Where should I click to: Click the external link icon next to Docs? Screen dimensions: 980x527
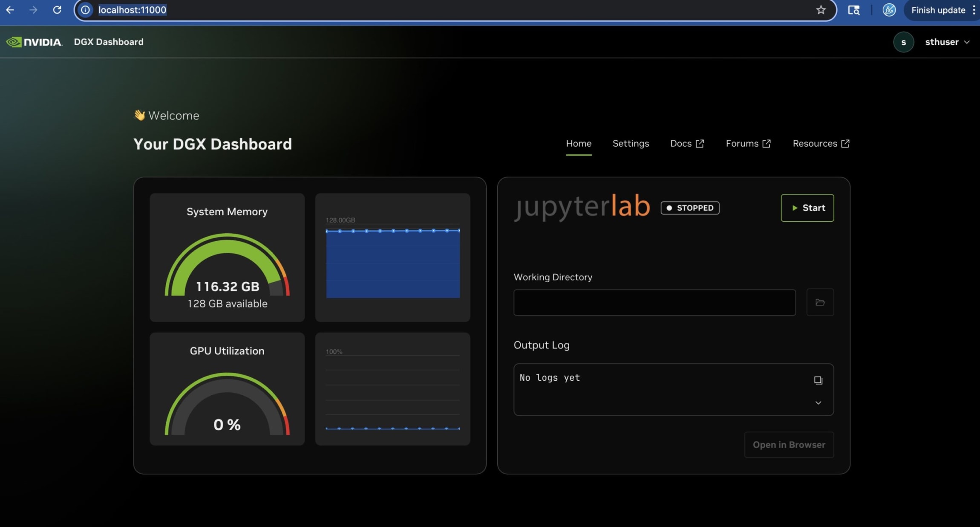pos(700,143)
